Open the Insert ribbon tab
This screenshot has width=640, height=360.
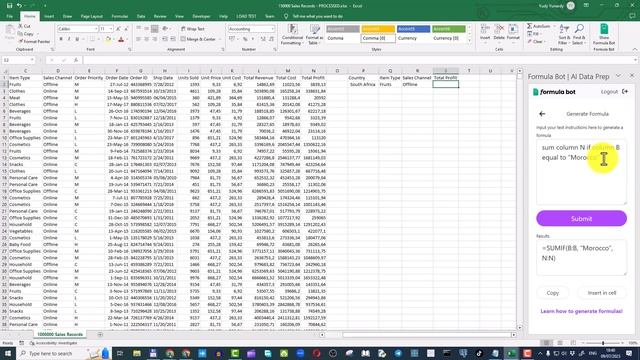point(49,16)
